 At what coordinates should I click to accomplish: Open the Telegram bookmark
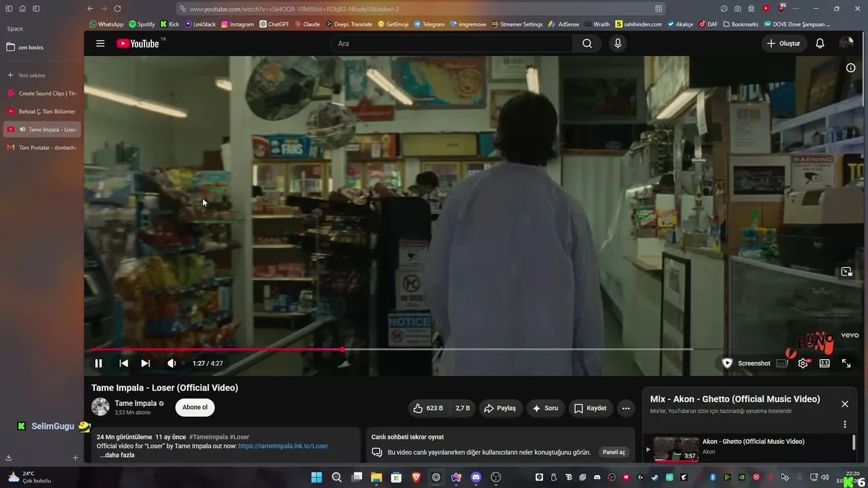429,24
